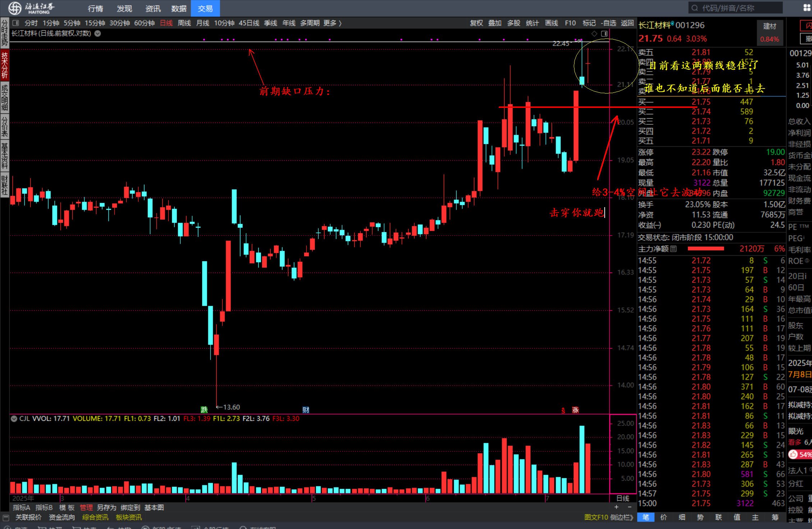This screenshot has width=812, height=529.
Task: Select the 15分钟 period
Action: 95,23
